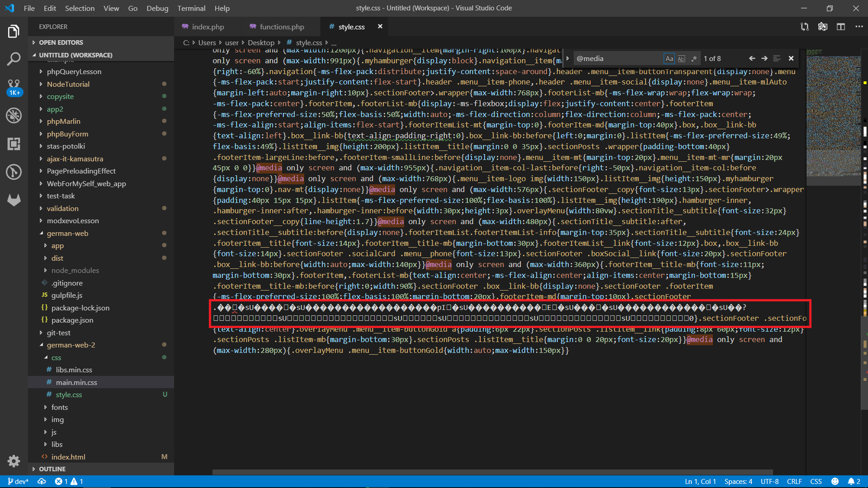This screenshot has height=488, width=868.
Task: Open the Edit menu
Action: [x=50, y=8]
